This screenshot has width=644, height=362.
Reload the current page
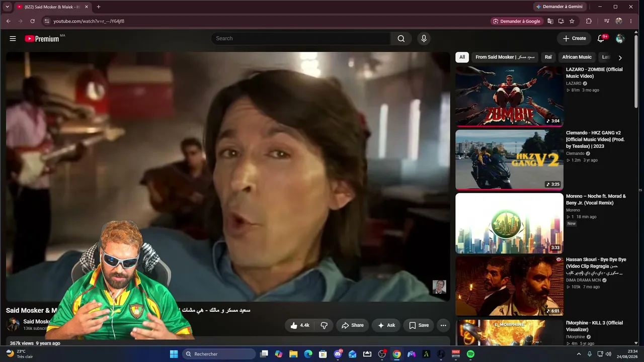click(x=32, y=21)
